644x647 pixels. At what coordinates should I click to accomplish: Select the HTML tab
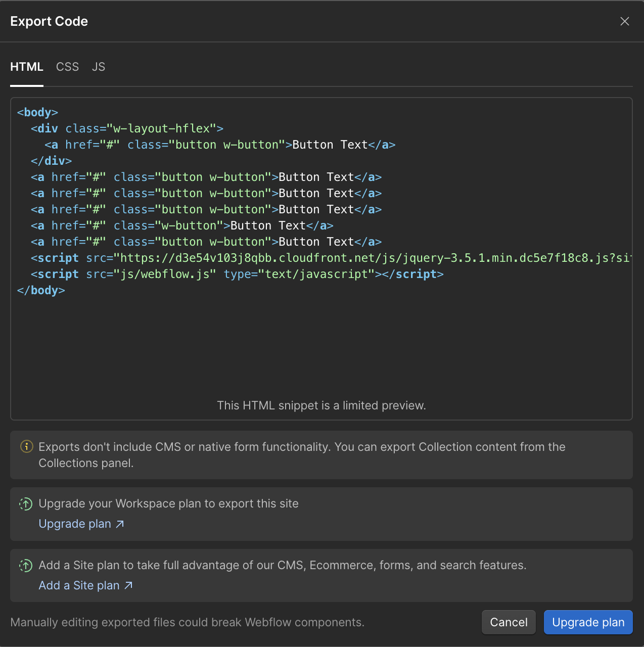click(27, 66)
